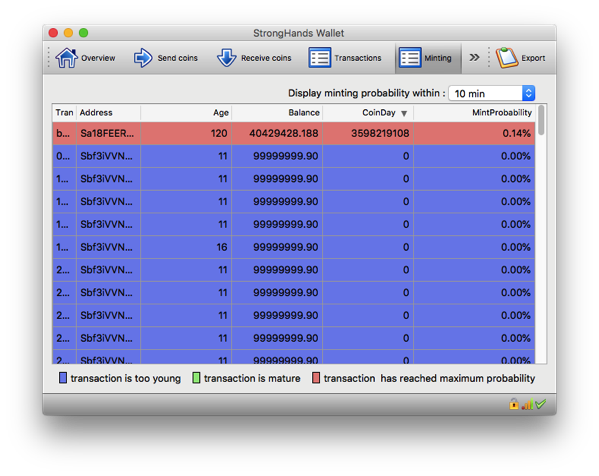Switch to the Transactions tab label

pyautogui.click(x=358, y=58)
